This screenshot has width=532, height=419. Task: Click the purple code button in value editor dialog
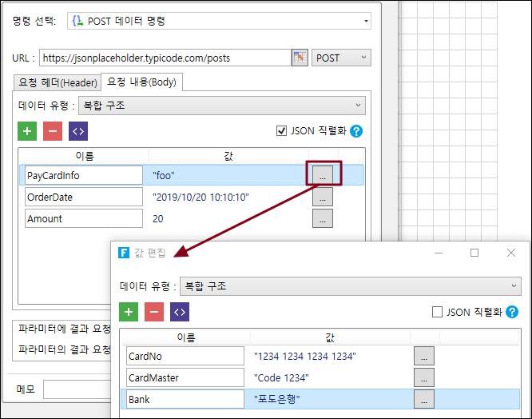pos(180,312)
